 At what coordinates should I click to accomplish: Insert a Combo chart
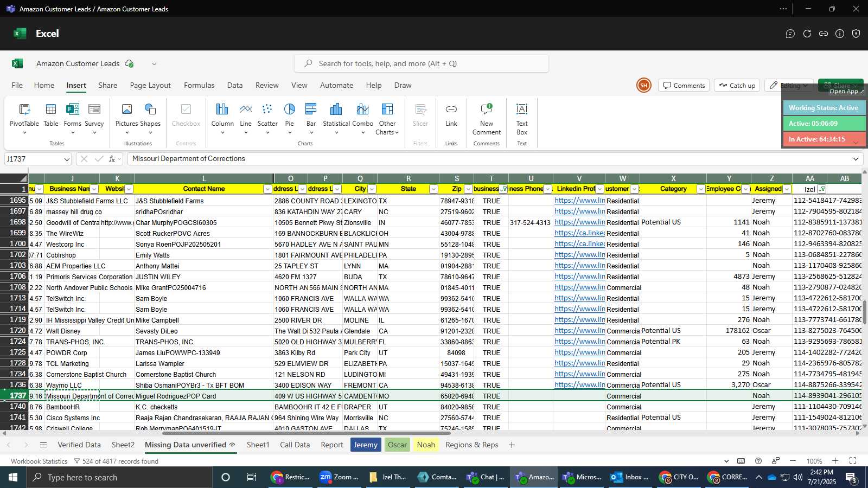coord(363,119)
